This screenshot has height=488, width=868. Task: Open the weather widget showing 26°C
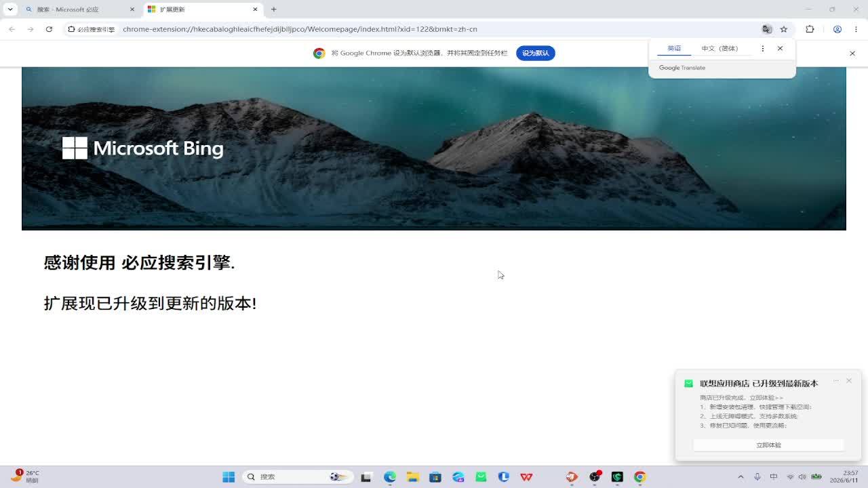pos(26,476)
